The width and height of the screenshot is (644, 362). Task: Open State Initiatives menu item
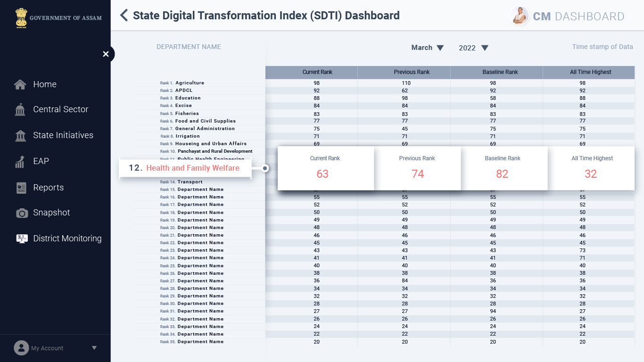[x=63, y=135]
